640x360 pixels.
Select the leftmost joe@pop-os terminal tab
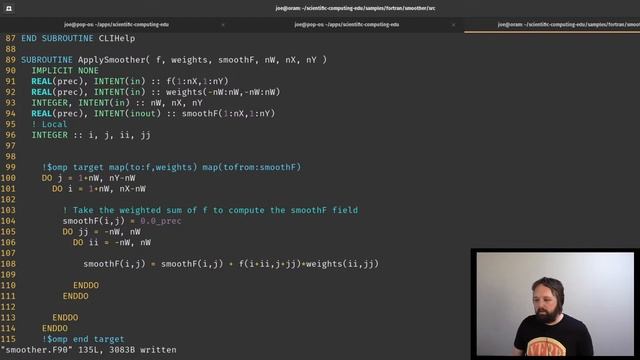[x=116, y=24]
